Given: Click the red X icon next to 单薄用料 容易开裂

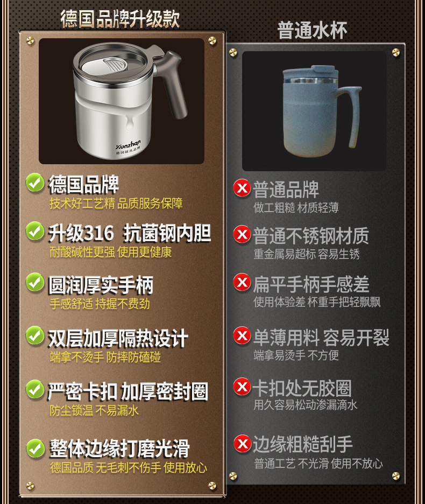Looking at the screenshot, I should coord(242,335).
